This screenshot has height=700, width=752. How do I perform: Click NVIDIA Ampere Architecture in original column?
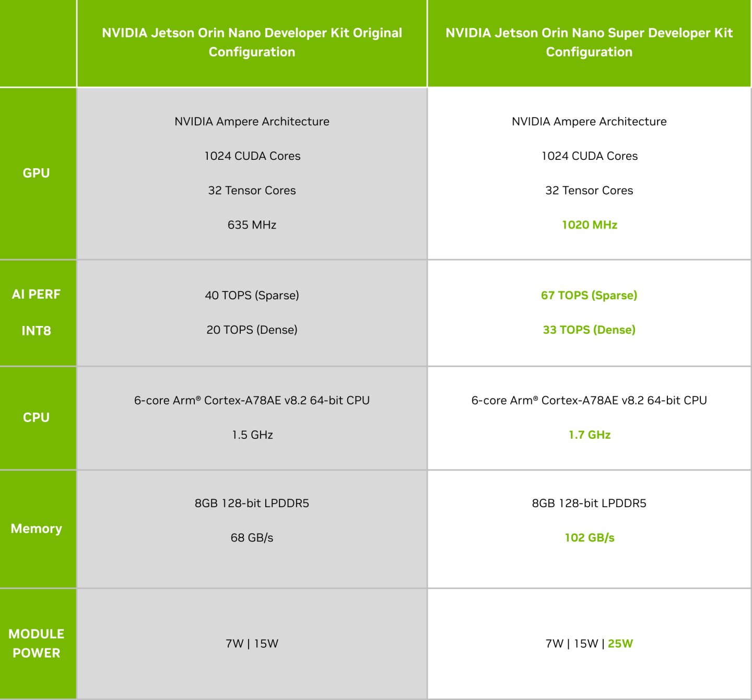[x=252, y=122]
